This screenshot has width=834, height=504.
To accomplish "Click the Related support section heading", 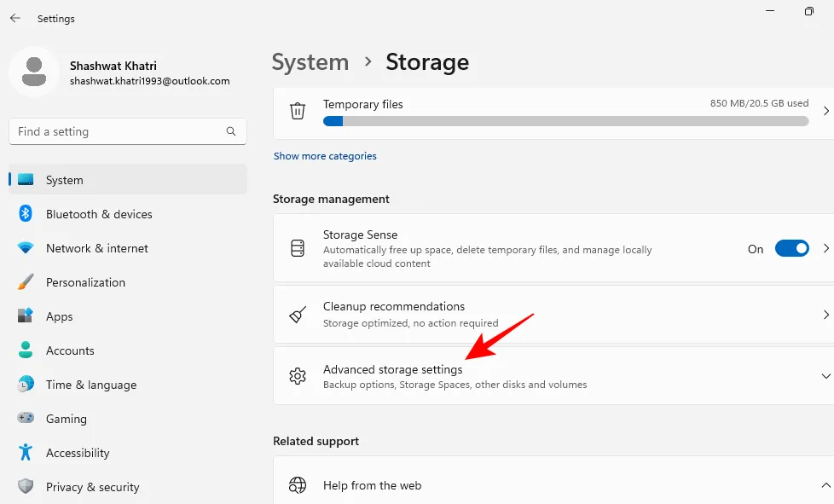I will 316,441.
